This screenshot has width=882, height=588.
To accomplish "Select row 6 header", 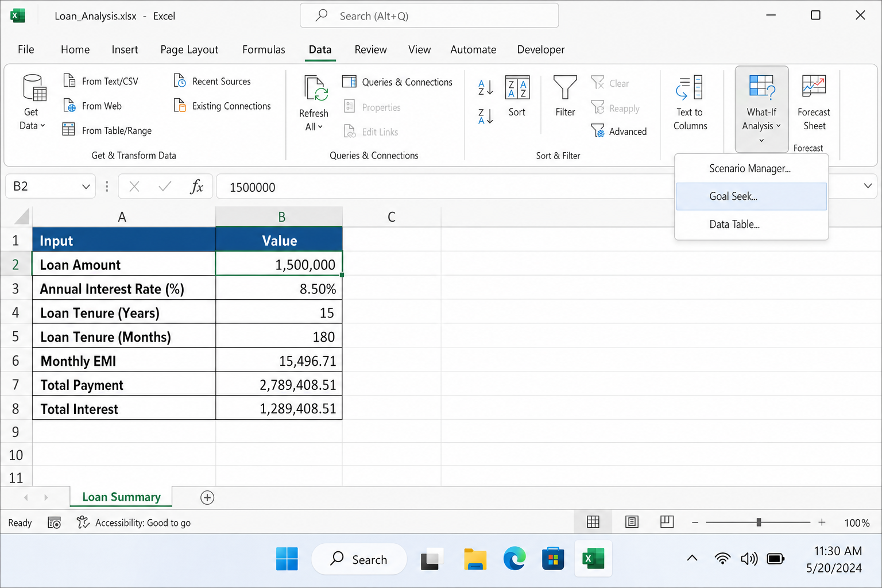I will pyautogui.click(x=16, y=361).
